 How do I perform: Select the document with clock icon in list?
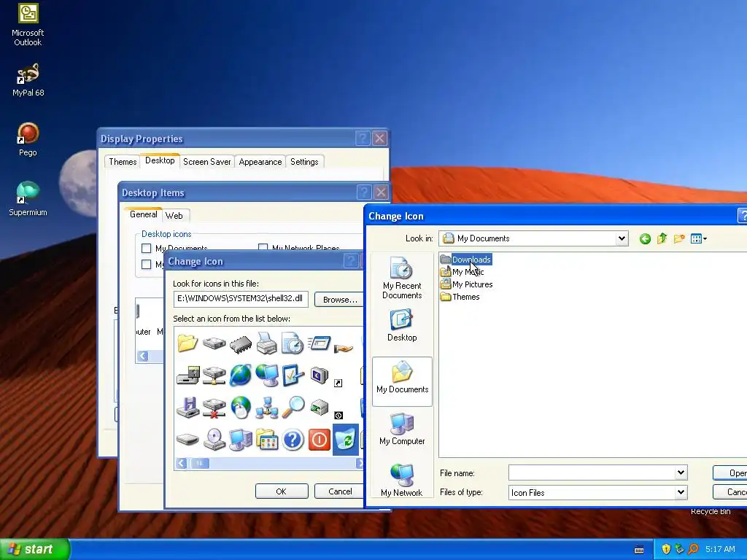point(293,343)
